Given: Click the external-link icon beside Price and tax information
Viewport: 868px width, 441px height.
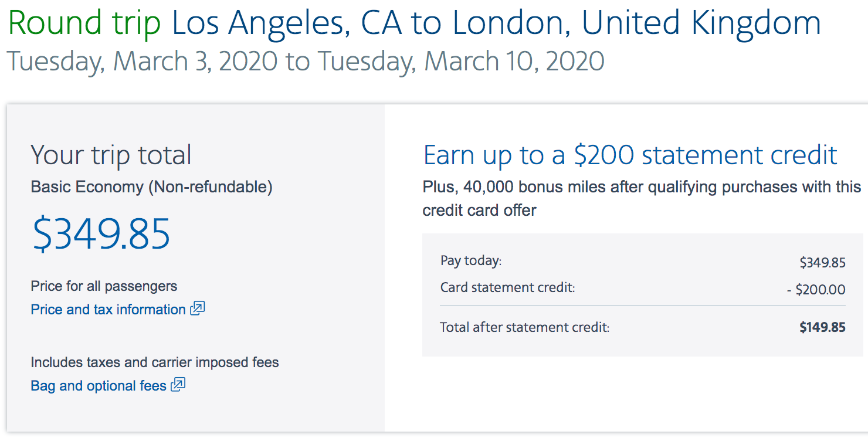Looking at the screenshot, I should [x=198, y=308].
